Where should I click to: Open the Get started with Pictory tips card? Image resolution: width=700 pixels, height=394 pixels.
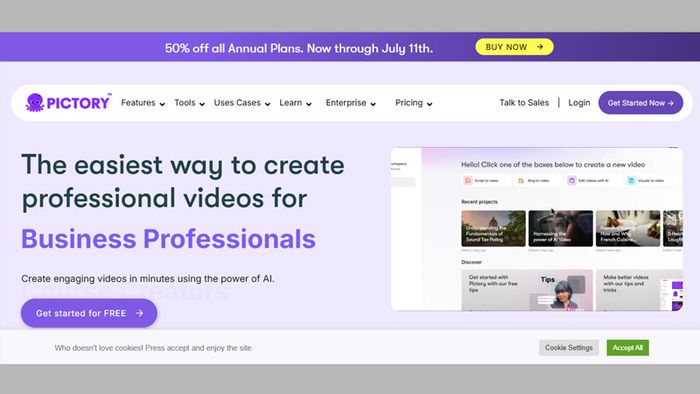[x=527, y=290]
